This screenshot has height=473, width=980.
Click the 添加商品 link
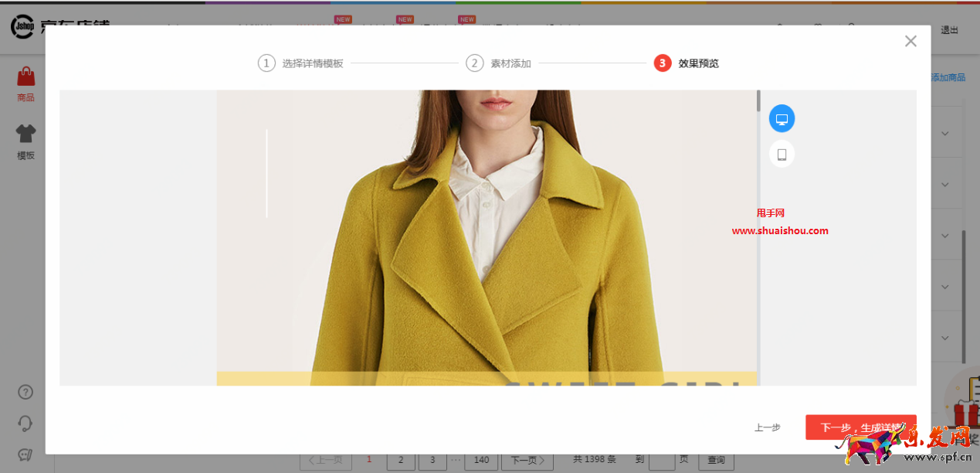coord(948,78)
